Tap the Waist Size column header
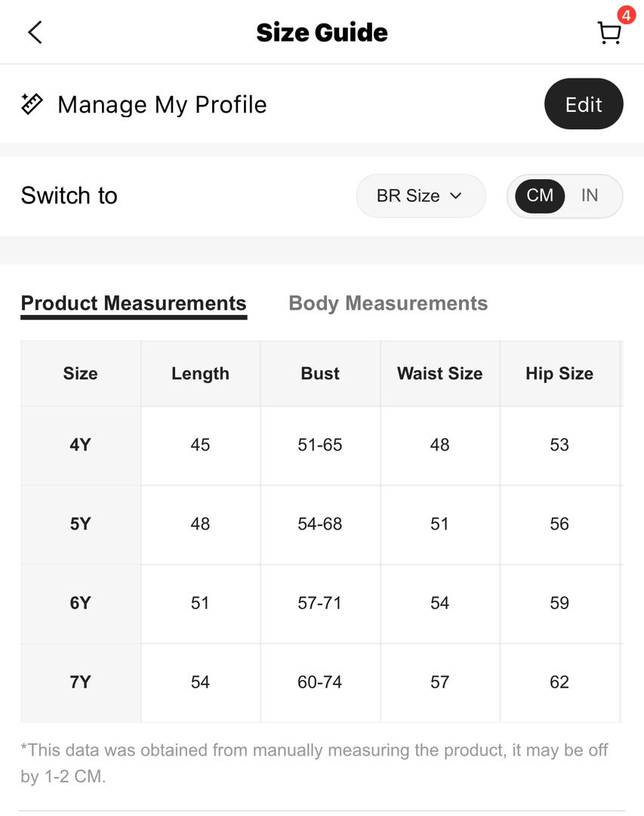 (440, 374)
